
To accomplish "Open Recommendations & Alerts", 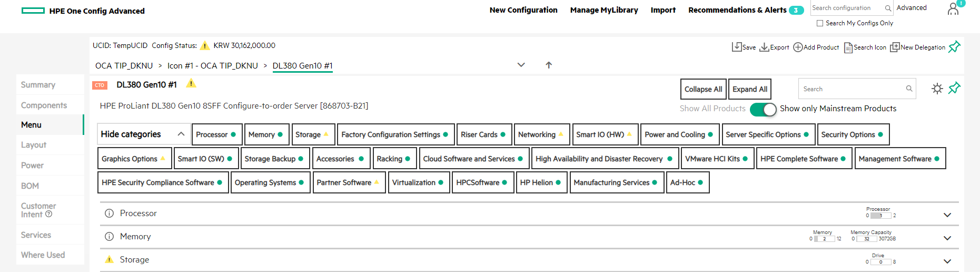I will [737, 10].
